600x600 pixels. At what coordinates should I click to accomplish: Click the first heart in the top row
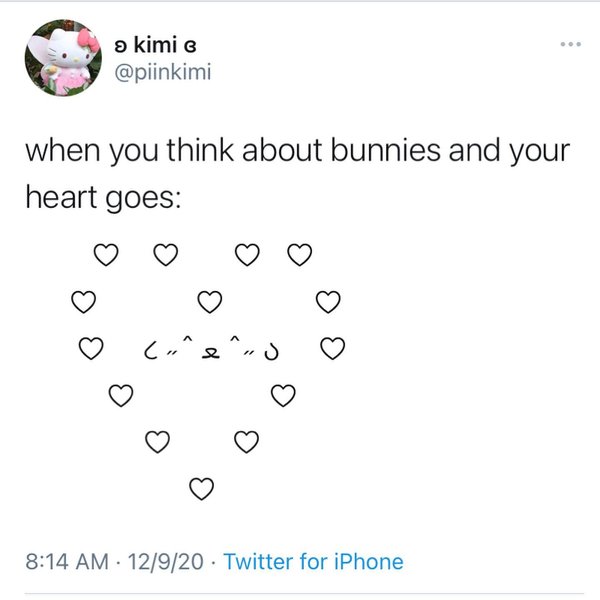[104, 254]
